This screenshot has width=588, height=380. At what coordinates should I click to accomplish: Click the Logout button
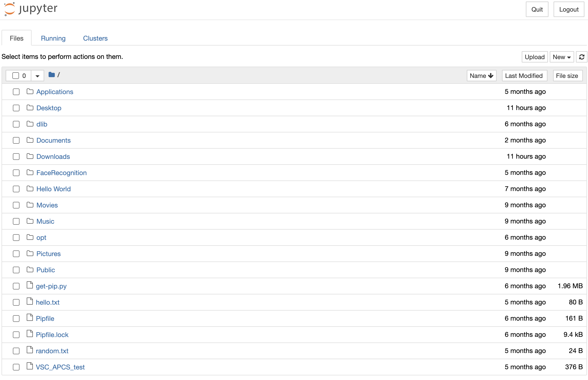point(568,10)
